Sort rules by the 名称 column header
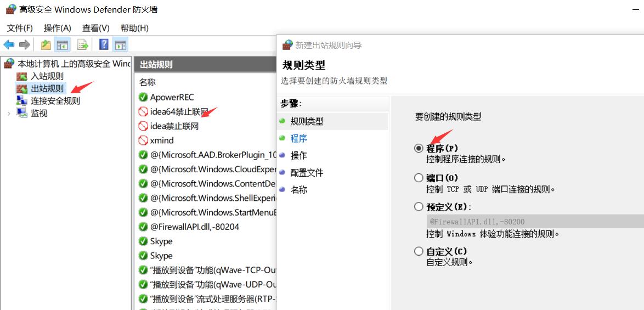 coord(148,82)
